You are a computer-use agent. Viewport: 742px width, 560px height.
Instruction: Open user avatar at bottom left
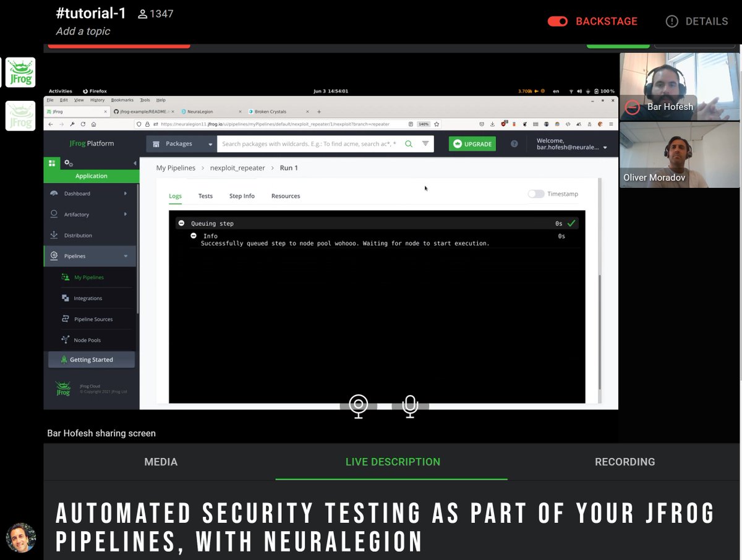[21, 538]
